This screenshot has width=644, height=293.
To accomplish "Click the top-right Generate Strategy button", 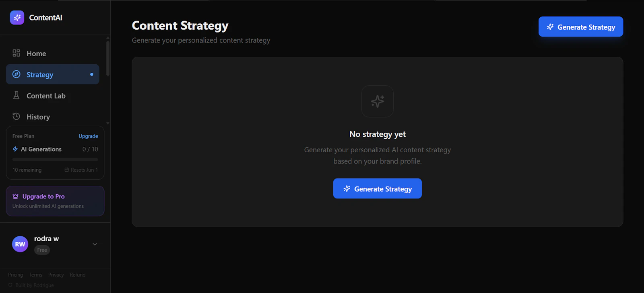I will click(x=581, y=27).
